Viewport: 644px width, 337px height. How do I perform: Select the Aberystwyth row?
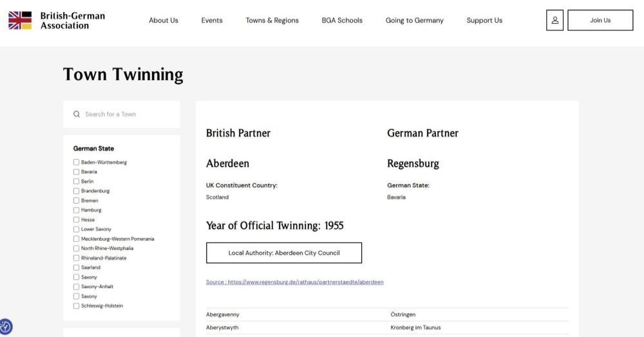(x=387, y=327)
